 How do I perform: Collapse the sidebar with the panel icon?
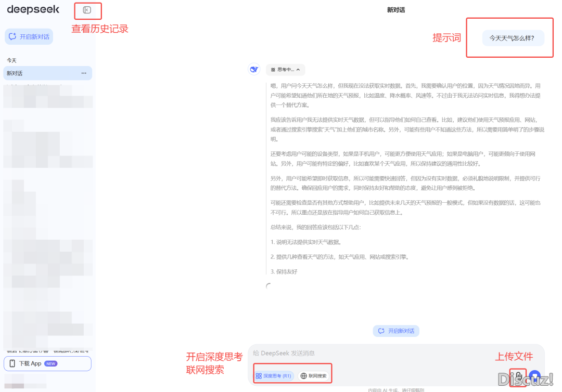[87, 10]
